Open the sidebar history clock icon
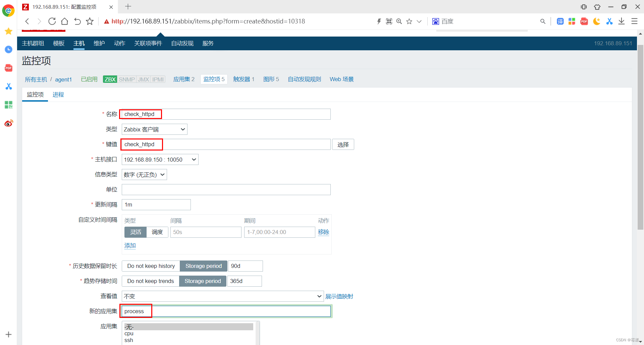The image size is (644, 345). point(9,50)
